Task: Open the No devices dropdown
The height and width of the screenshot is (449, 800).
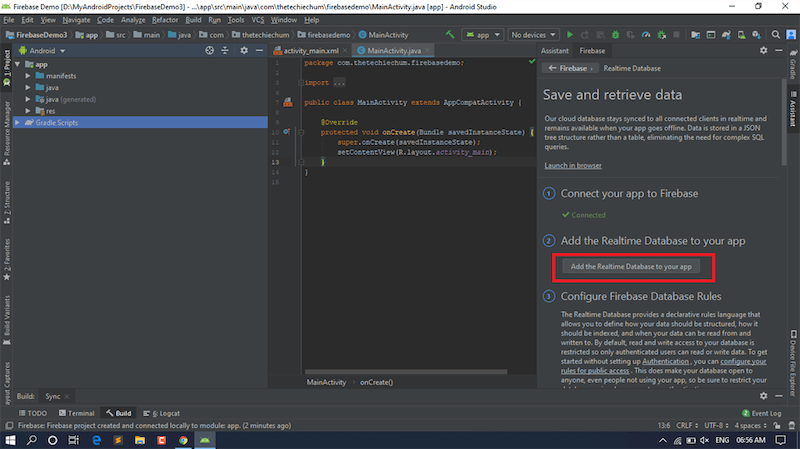Action: click(535, 34)
